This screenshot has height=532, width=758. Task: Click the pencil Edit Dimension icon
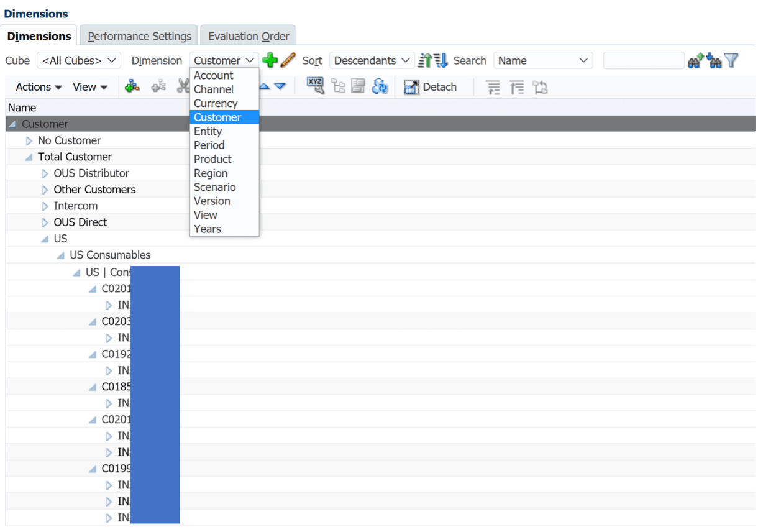pos(288,60)
